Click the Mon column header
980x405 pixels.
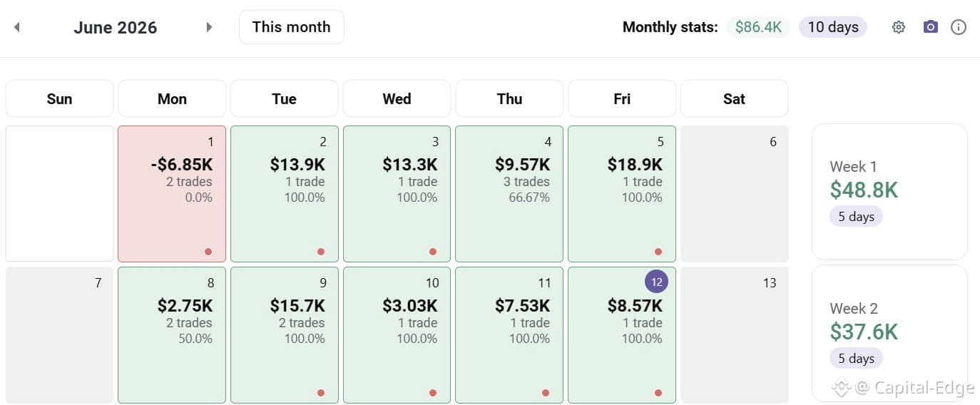tap(172, 98)
